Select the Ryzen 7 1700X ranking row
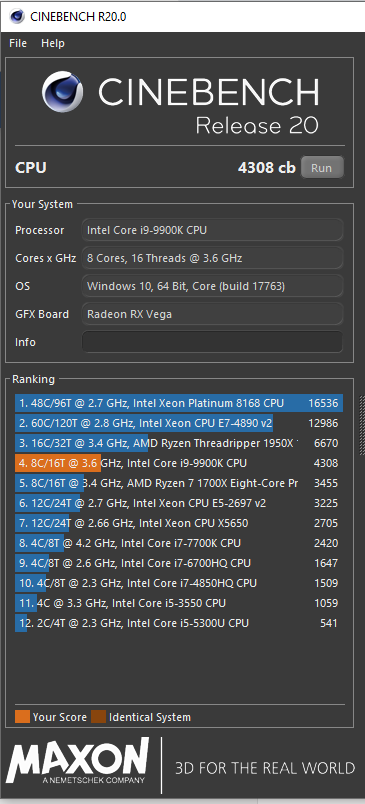The width and height of the screenshot is (365, 804). pos(179,483)
